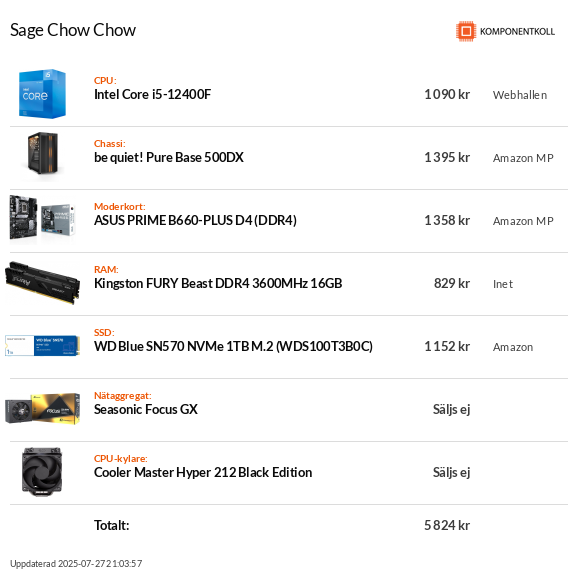Click the ASUS PRIME motherboard image
577x577 pixels.
[42, 219]
